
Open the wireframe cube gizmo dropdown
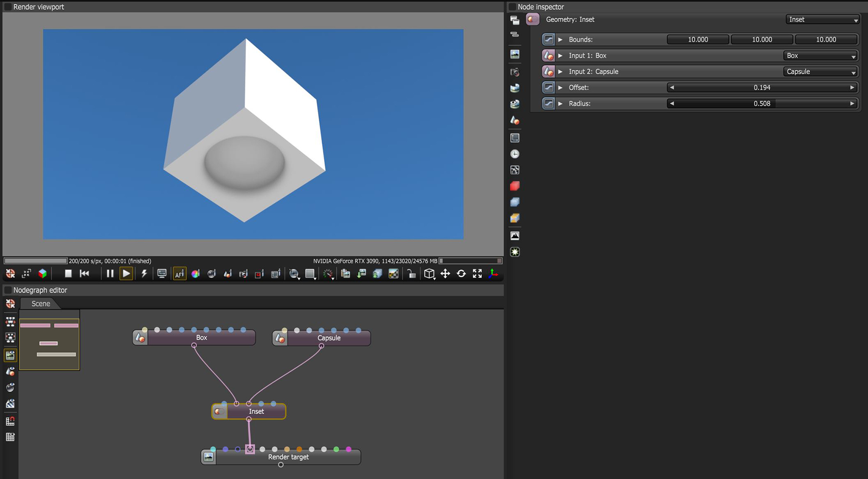(x=429, y=274)
